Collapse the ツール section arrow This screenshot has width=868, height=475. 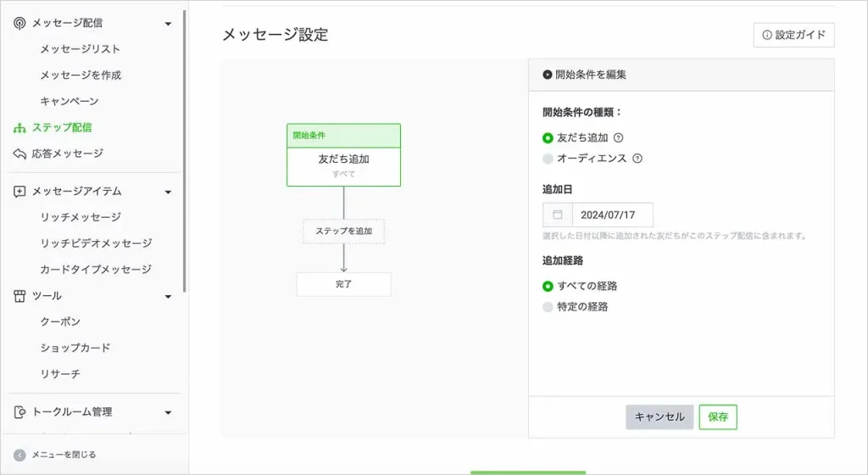[x=168, y=297]
